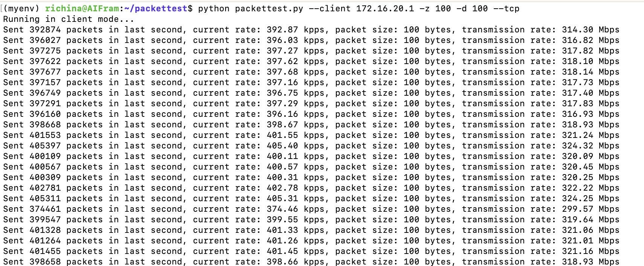Click the packet count 374461
The height and width of the screenshot is (266, 644).
pos(45,209)
